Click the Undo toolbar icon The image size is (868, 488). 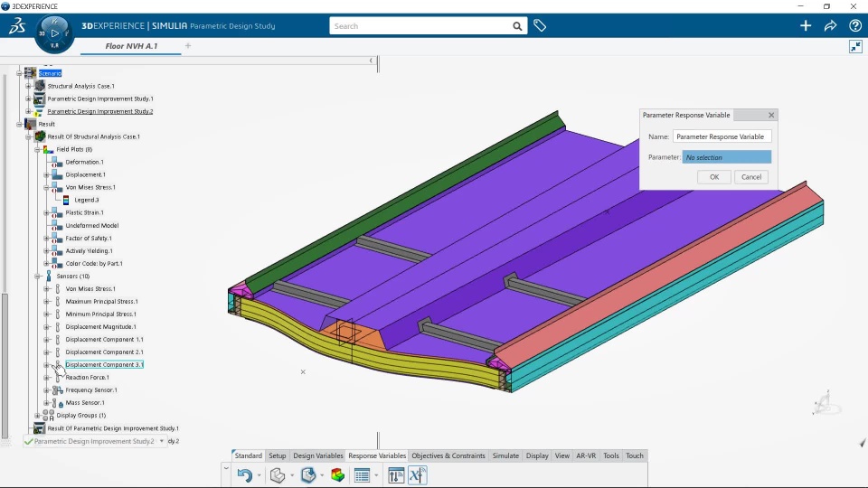pyautogui.click(x=245, y=475)
